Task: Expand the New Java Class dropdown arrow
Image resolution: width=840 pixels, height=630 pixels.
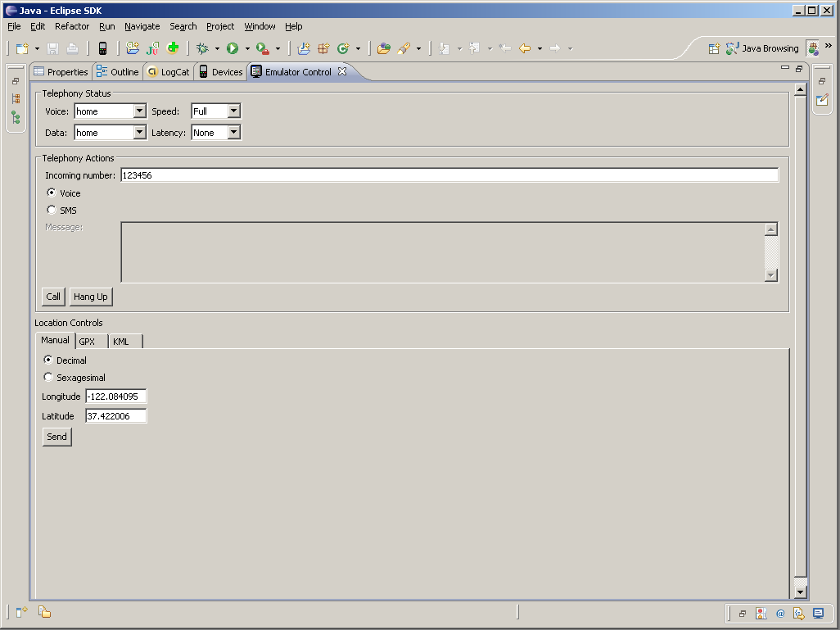Action: (358, 49)
